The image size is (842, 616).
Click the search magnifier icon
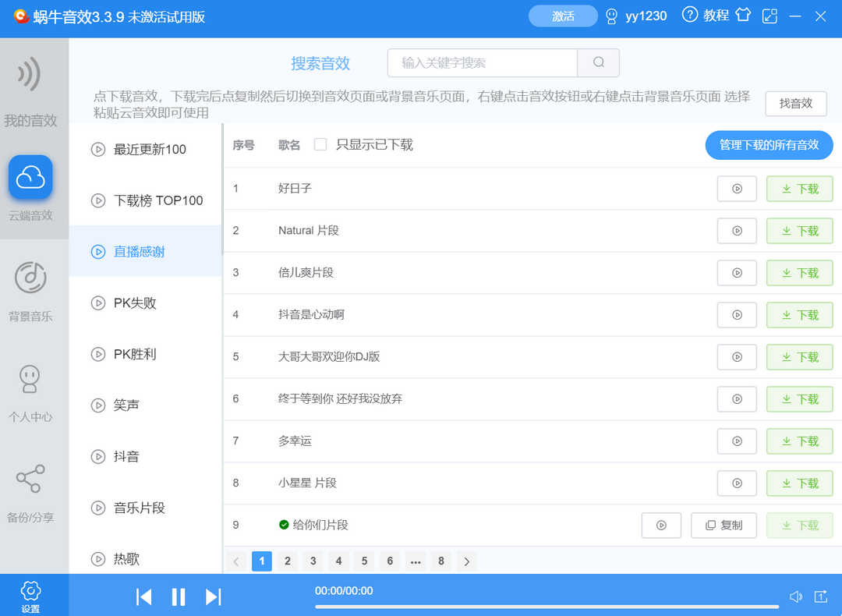pyautogui.click(x=598, y=63)
